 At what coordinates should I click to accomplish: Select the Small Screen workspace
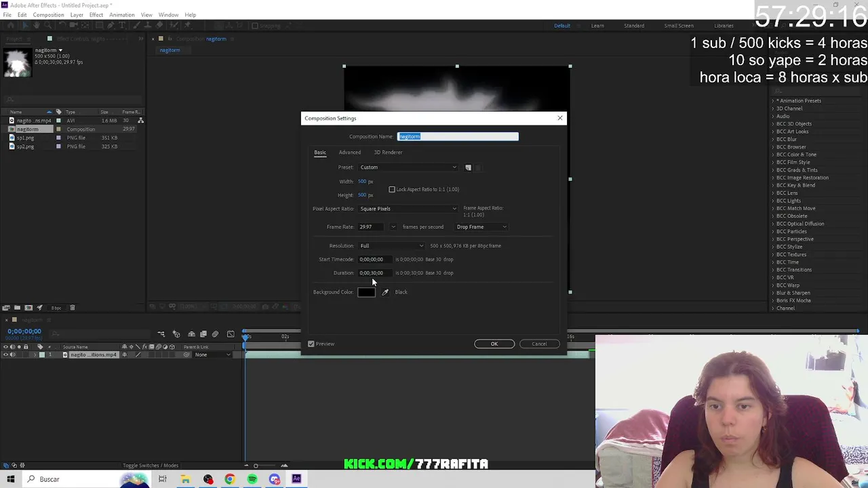point(679,26)
